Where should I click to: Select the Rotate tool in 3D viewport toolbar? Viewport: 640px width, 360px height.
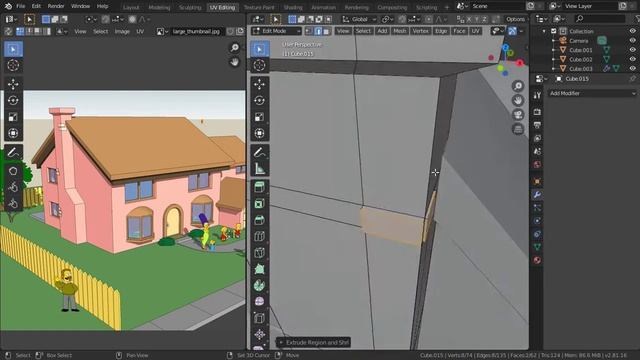259,100
